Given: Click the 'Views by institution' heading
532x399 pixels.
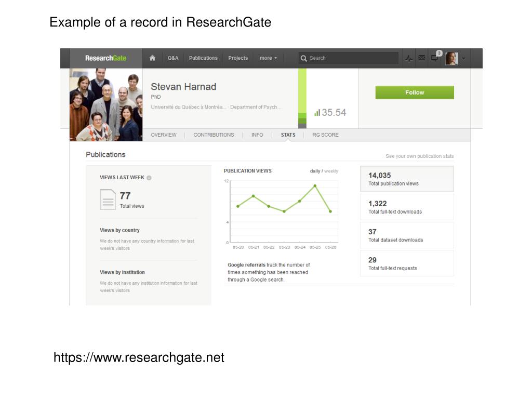Looking at the screenshot, I should click(x=122, y=272).
